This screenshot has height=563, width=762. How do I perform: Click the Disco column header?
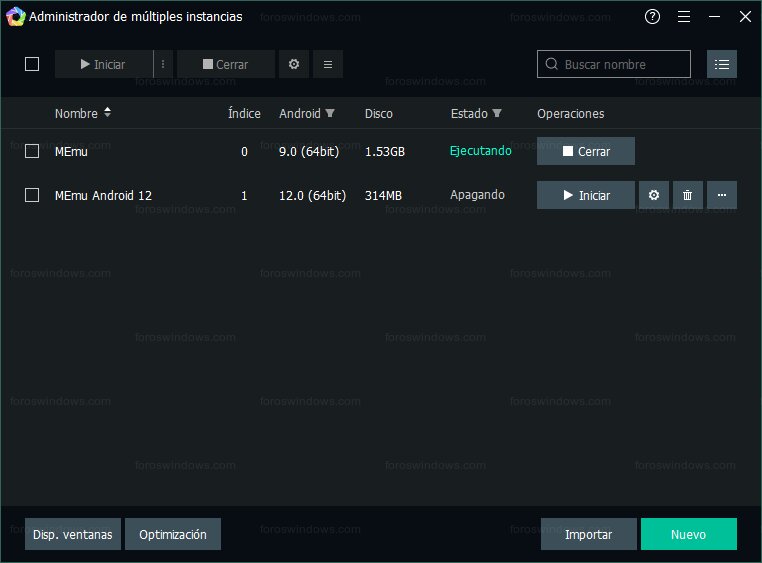point(379,113)
